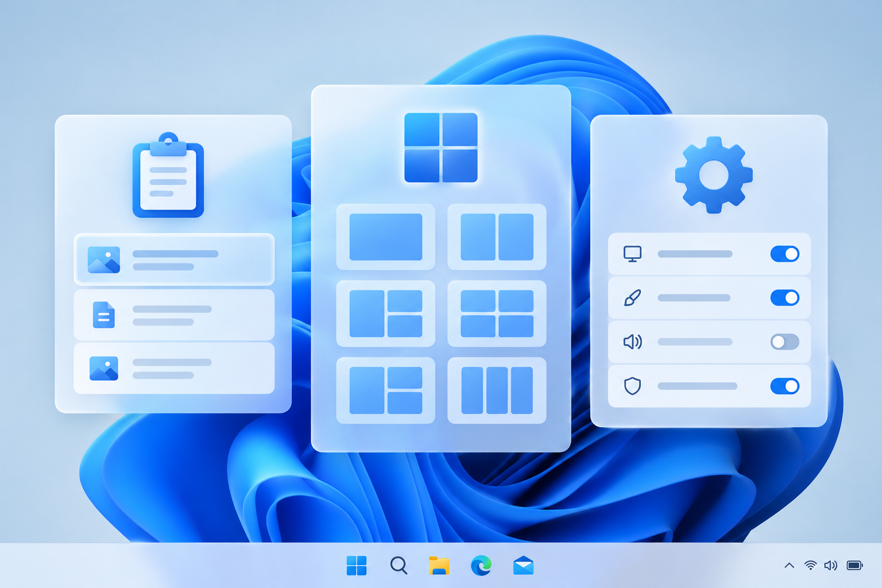Click the clipboard icon in the left panel
The image size is (882, 588).
(x=168, y=175)
